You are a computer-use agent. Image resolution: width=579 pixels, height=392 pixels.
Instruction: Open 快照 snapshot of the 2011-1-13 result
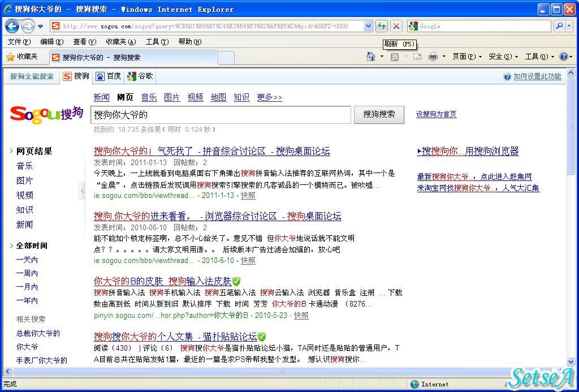(x=248, y=196)
